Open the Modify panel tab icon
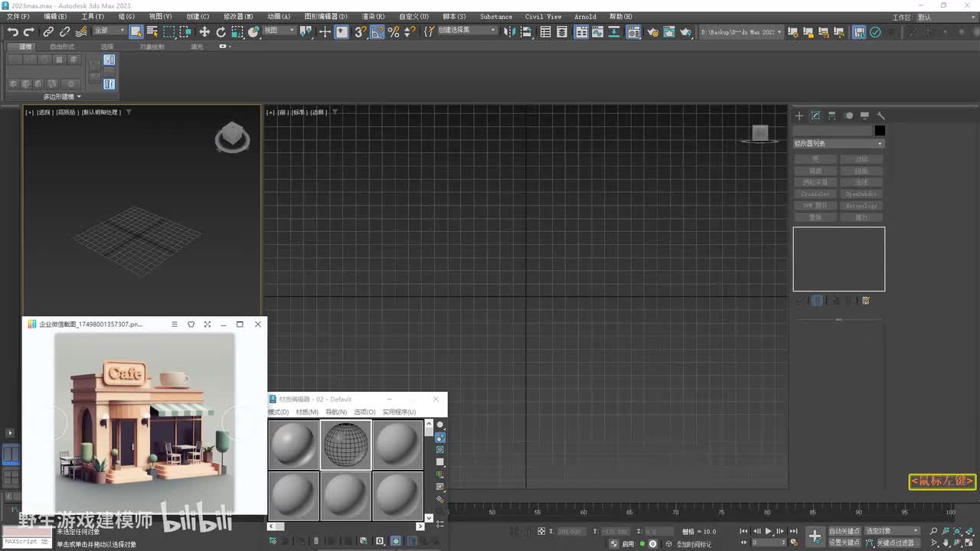 pyautogui.click(x=815, y=116)
